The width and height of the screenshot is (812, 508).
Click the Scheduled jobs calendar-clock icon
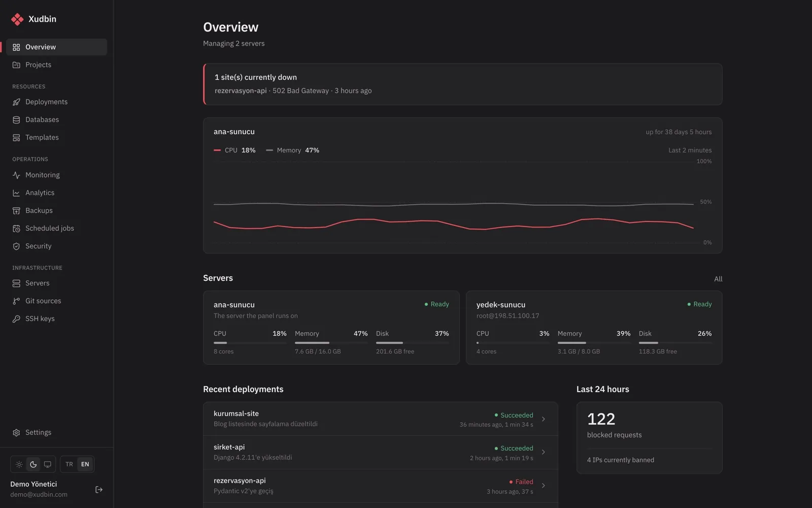tap(16, 229)
